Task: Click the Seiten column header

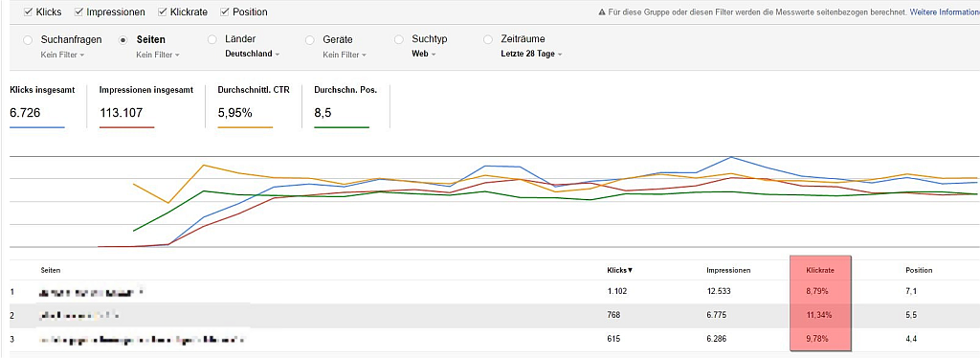Action: pos(51,271)
